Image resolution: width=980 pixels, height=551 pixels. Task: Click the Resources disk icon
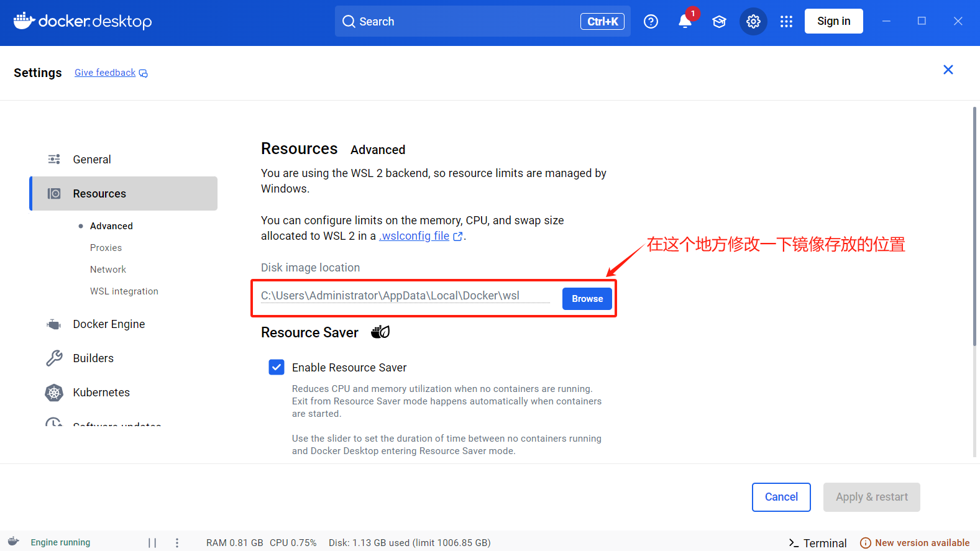tap(54, 194)
